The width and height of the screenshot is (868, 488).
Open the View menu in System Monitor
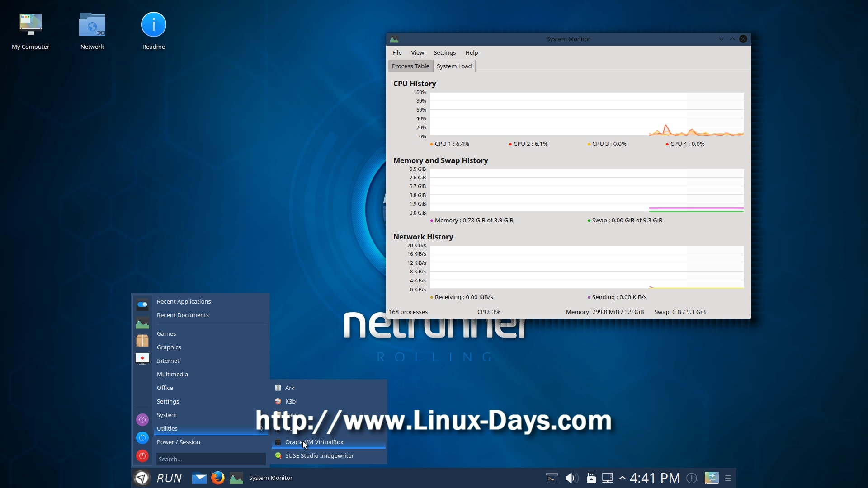(417, 53)
